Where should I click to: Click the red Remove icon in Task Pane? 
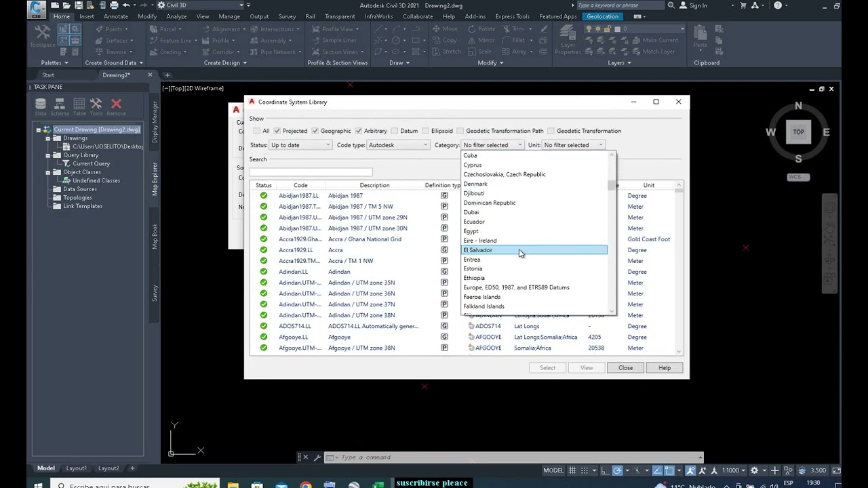(x=116, y=106)
